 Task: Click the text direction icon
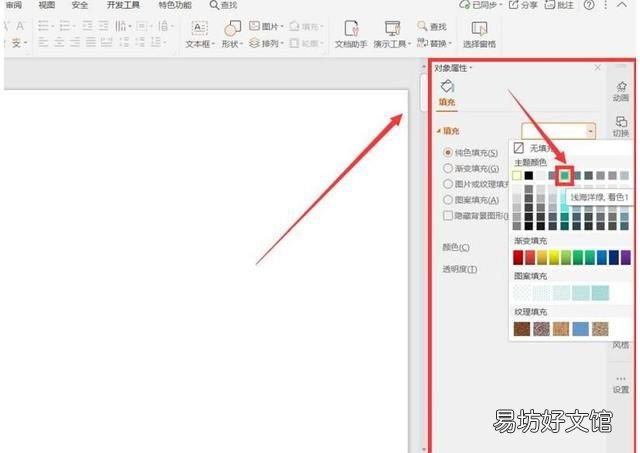click(x=120, y=27)
